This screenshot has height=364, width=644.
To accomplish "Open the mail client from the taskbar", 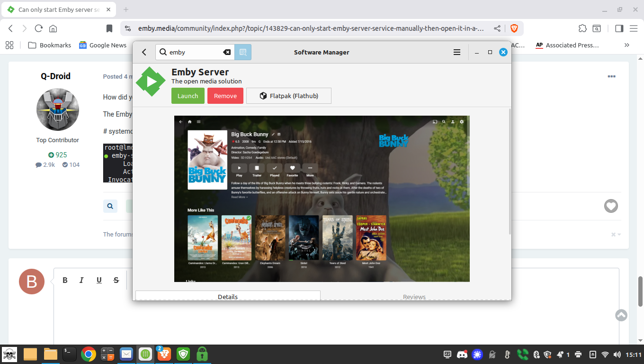I will click(126, 354).
